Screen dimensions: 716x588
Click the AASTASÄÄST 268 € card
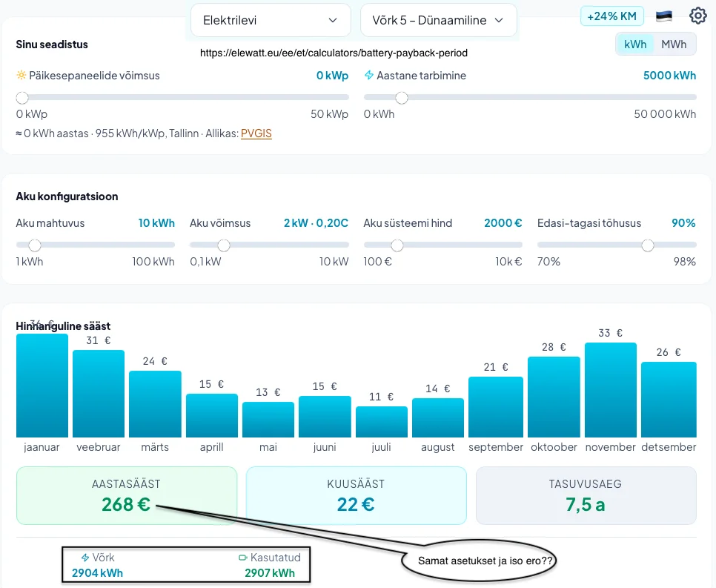pos(127,495)
